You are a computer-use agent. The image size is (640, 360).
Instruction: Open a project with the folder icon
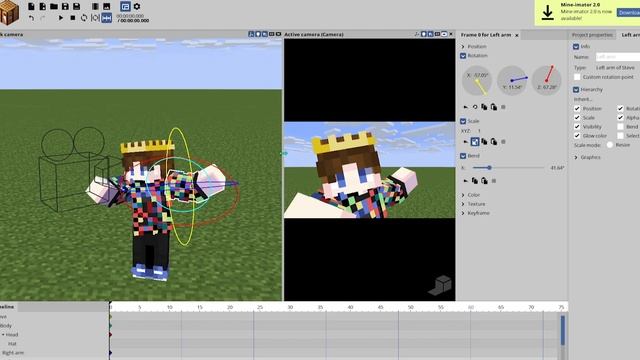click(x=53, y=7)
